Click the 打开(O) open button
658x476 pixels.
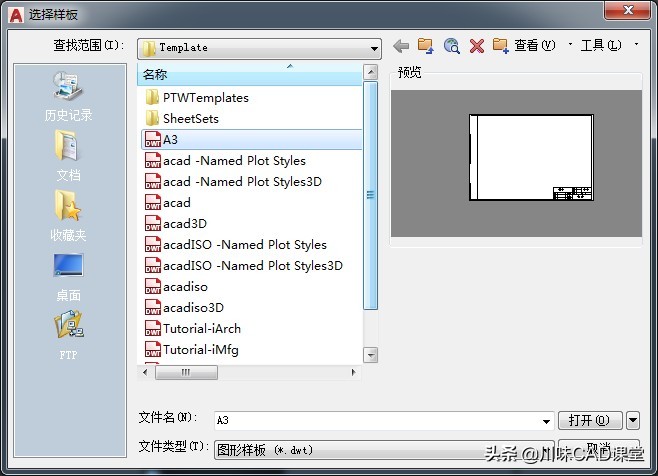point(590,420)
